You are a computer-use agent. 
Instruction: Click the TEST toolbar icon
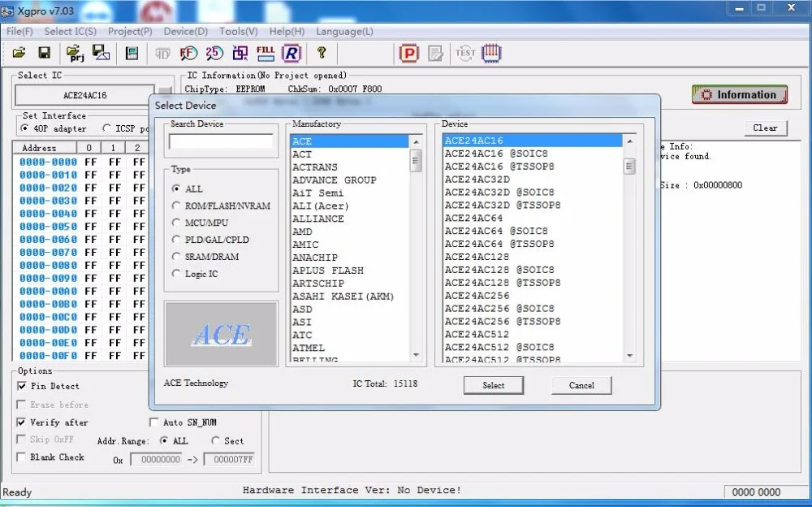coord(465,53)
